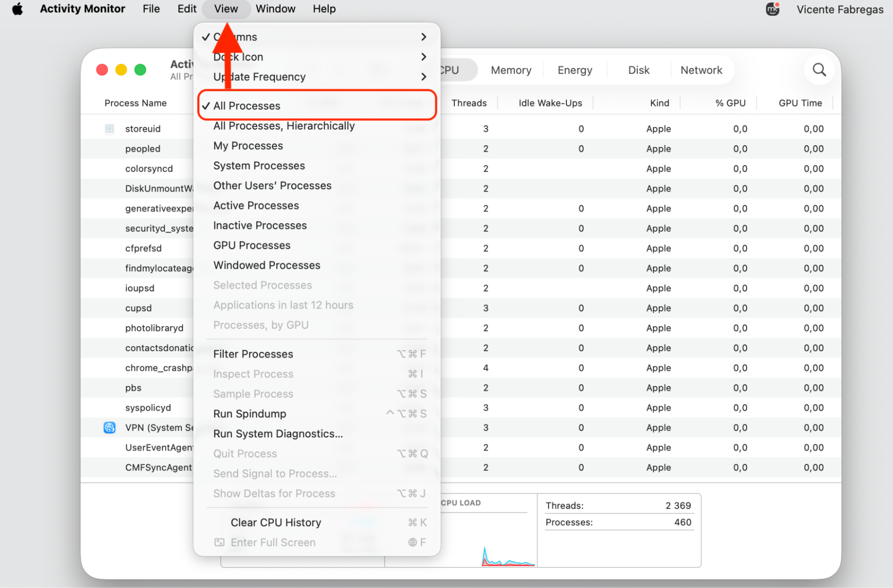The width and height of the screenshot is (893, 588).
Task: Select the ioupsd process row
Action: click(461, 288)
